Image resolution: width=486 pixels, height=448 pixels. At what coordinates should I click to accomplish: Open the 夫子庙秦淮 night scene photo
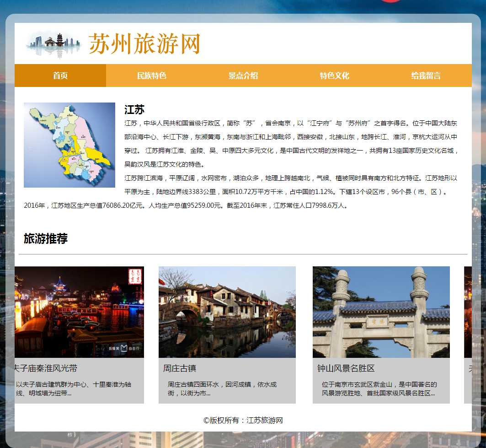point(79,312)
